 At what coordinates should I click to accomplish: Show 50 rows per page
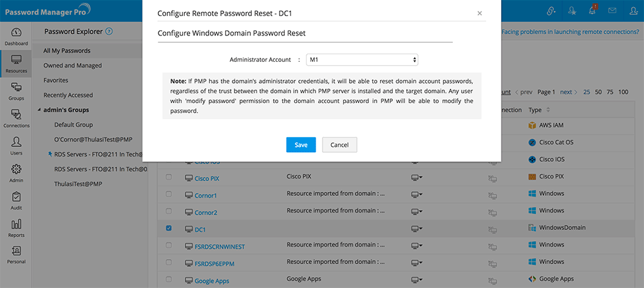598,92
